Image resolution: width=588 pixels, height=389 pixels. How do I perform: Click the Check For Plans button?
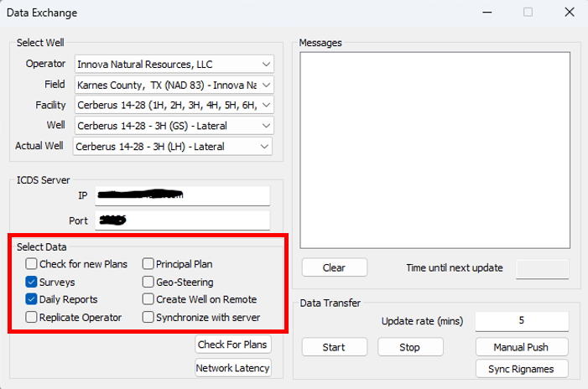232,345
